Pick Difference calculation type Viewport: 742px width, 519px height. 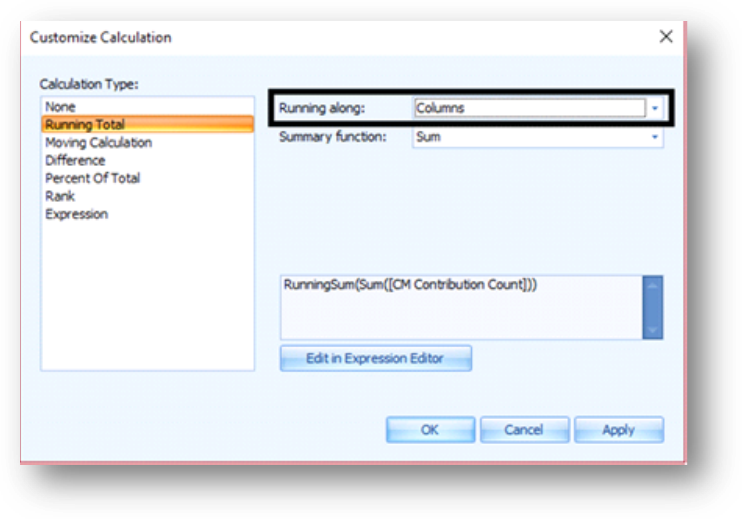point(147,160)
